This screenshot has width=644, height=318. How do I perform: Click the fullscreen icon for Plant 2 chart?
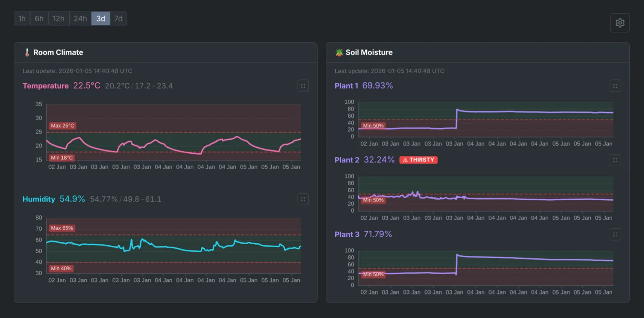click(615, 160)
